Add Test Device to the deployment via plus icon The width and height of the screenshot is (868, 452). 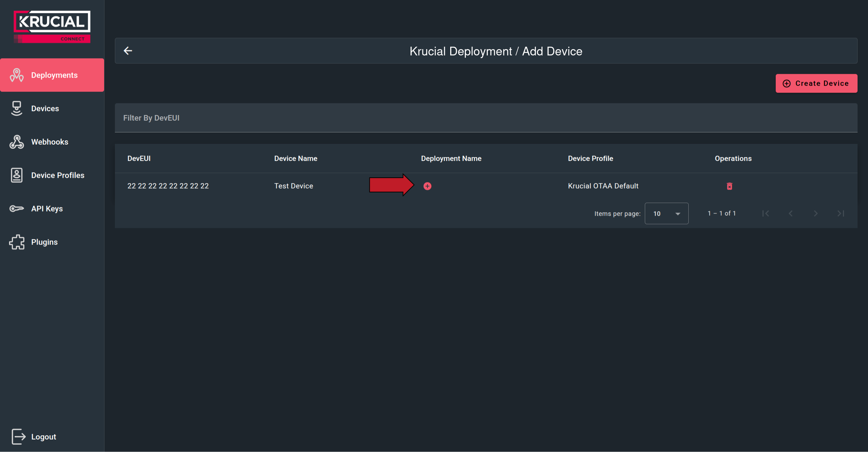427,186
